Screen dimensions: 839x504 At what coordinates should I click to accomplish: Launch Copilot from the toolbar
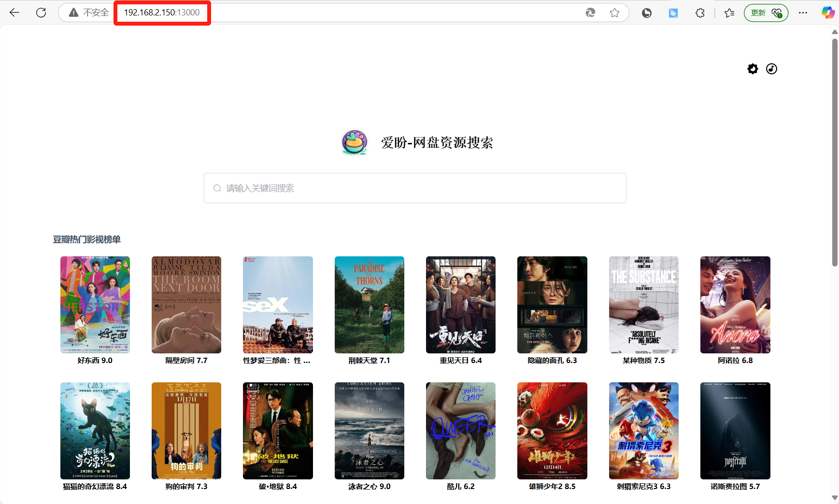(x=827, y=13)
